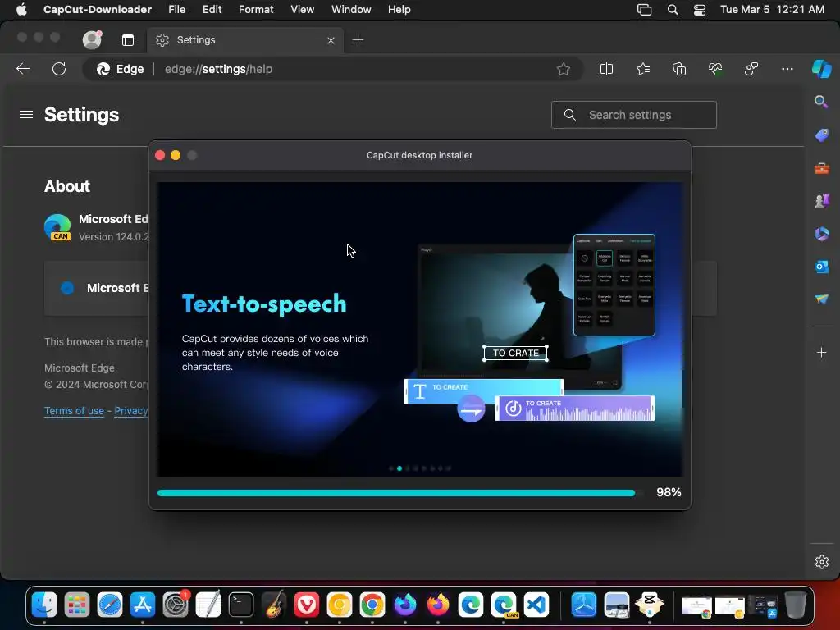This screenshot has width=840, height=630.
Task: Click the 98% progress label
Action: [x=669, y=492]
